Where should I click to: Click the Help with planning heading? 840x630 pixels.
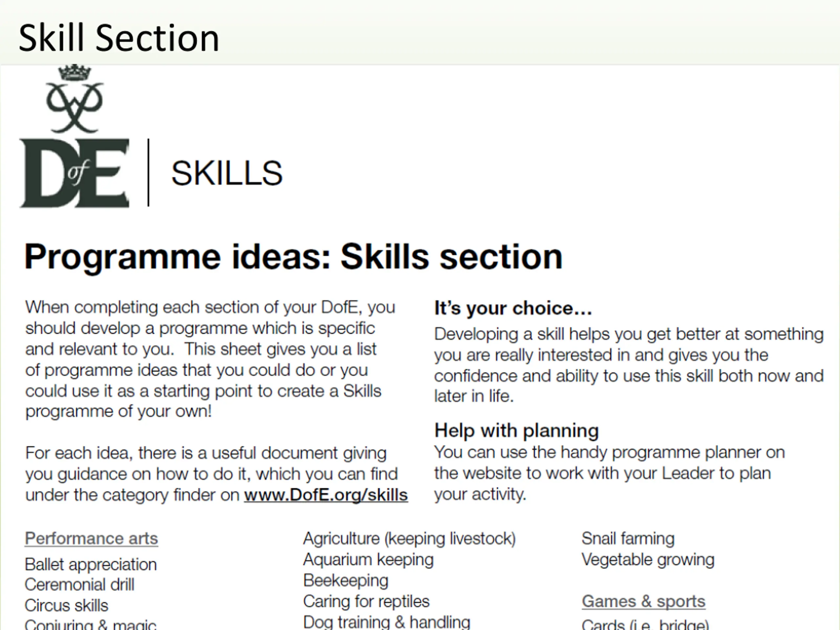[516, 430]
